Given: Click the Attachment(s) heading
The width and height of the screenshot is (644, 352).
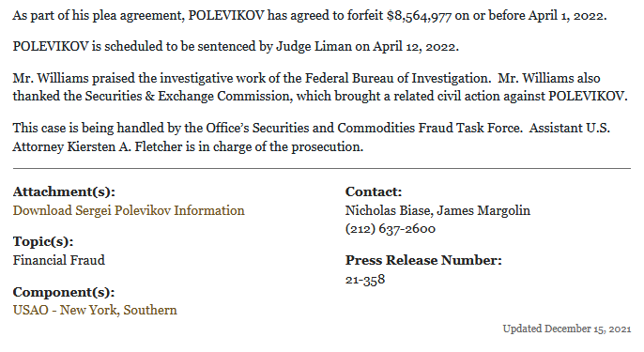Looking at the screenshot, I should 64,191.
